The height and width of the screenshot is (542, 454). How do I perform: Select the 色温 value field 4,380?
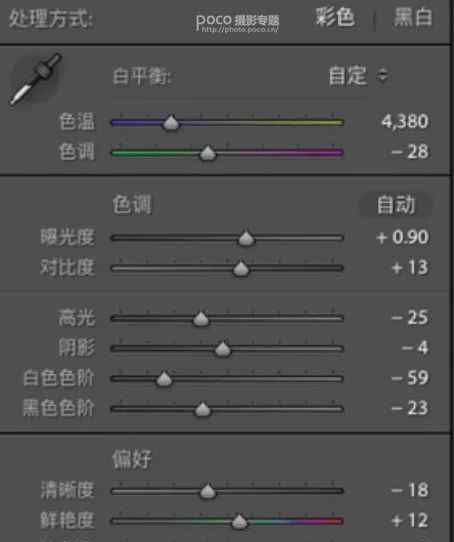pos(405,122)
